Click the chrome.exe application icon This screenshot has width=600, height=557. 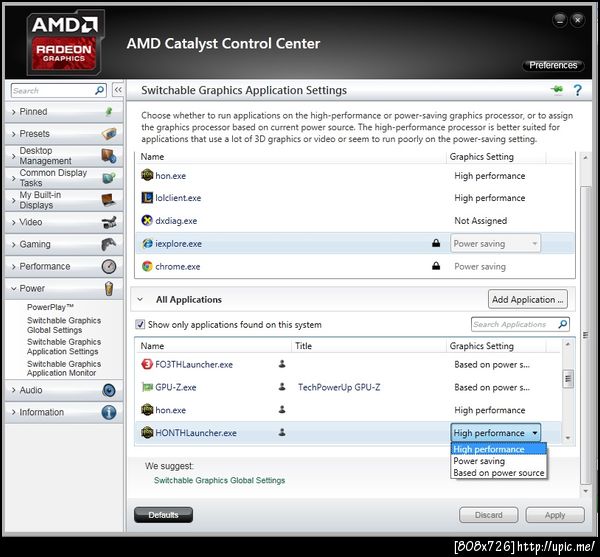pyautogui.click(x=147, y=266)
